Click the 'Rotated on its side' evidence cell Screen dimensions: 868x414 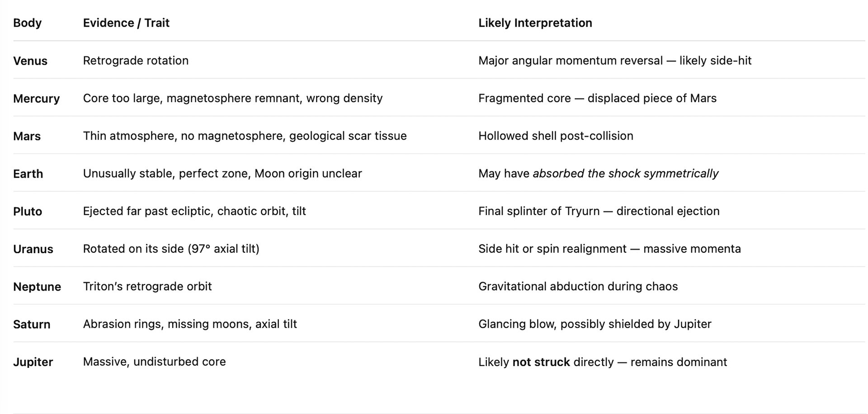(x=171, y=249)
